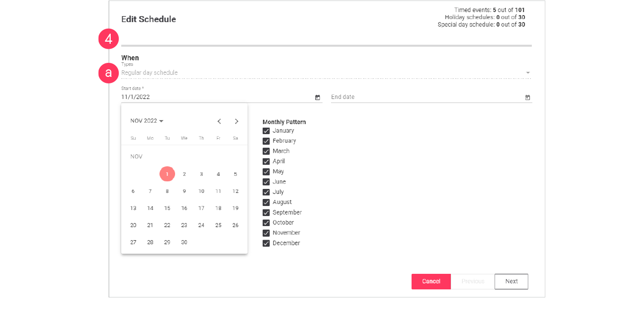Uncheck the January month checkbox
The width and height of the screenshot is (644, 312).
point(266,131)
